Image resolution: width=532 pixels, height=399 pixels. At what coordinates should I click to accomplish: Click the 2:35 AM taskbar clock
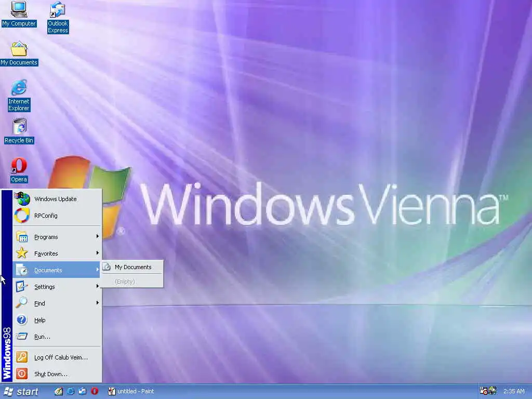click(x=514, y=391)
